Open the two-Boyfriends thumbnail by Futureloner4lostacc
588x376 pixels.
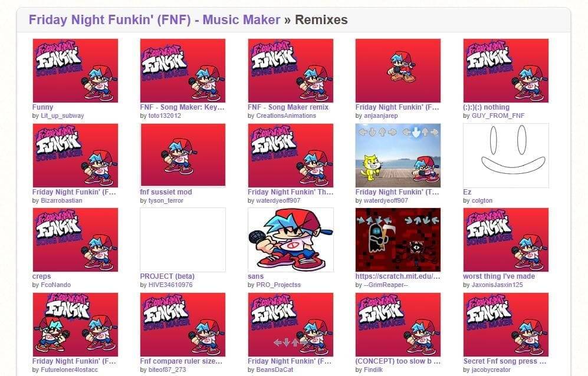75,325
